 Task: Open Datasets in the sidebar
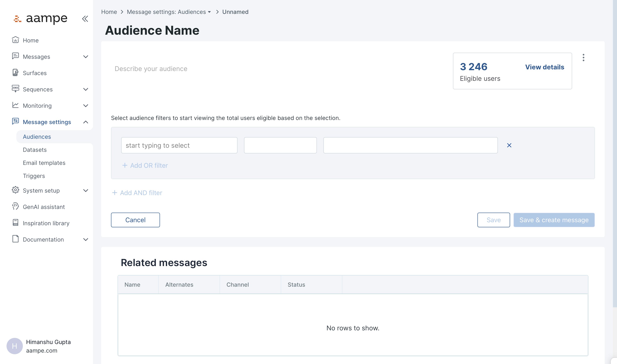pos(34,150)
